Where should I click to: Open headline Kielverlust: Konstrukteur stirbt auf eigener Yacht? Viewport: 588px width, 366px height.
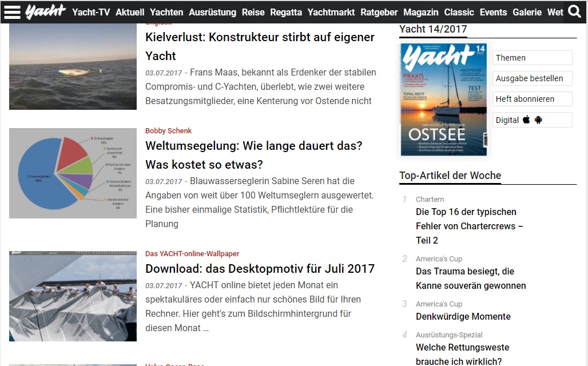tap(260, 46)
